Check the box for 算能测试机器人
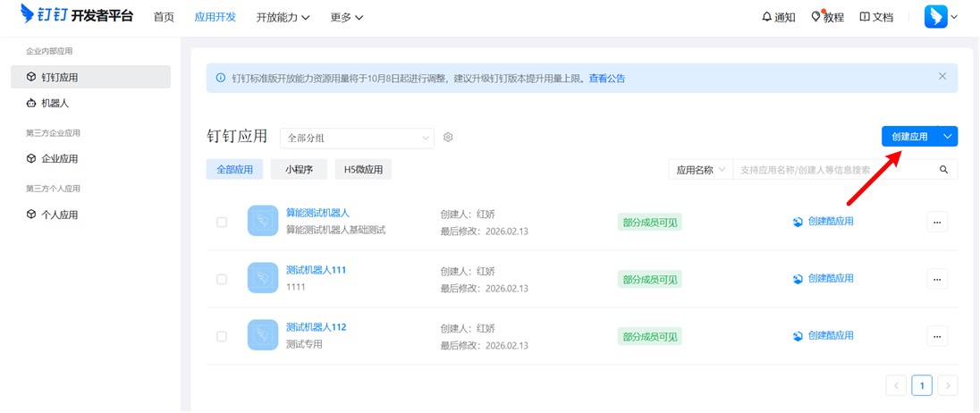The width and height of the screenshot is (980, 413). click(x=222, y=222)
